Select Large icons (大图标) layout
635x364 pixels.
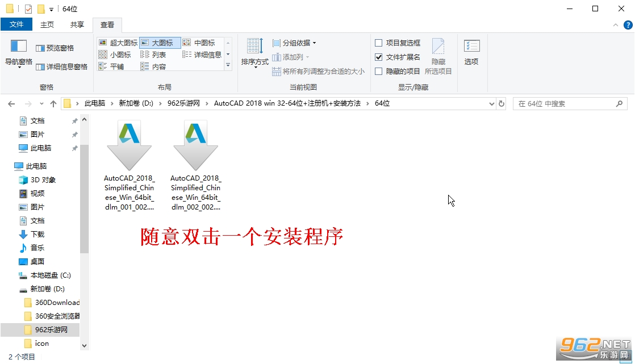pos(160,43)
